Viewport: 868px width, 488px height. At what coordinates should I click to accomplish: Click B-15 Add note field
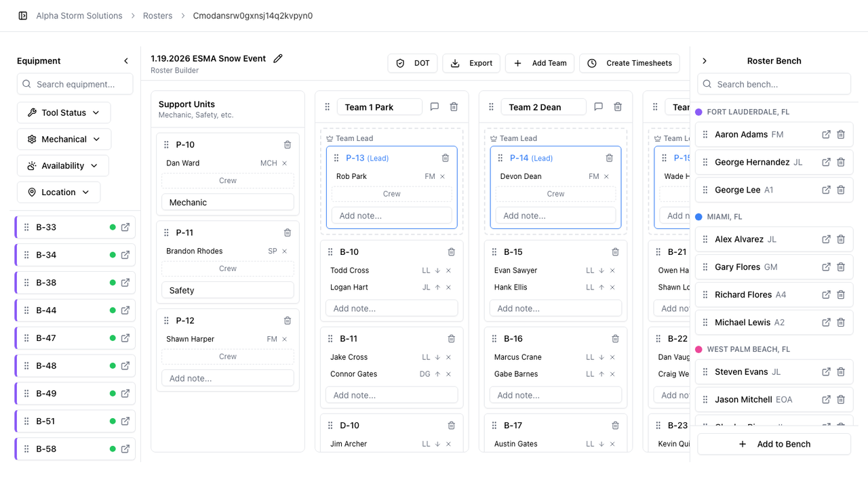556,308
